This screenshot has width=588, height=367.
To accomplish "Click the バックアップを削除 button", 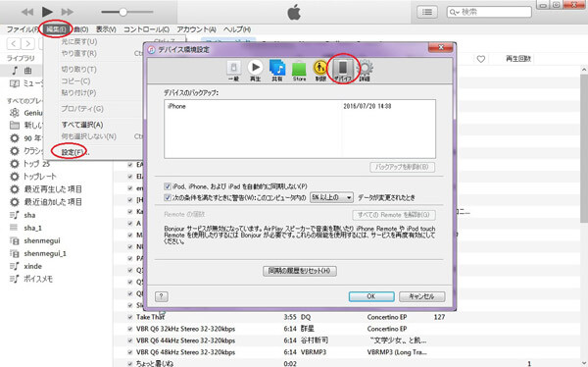I will point(403,167).
